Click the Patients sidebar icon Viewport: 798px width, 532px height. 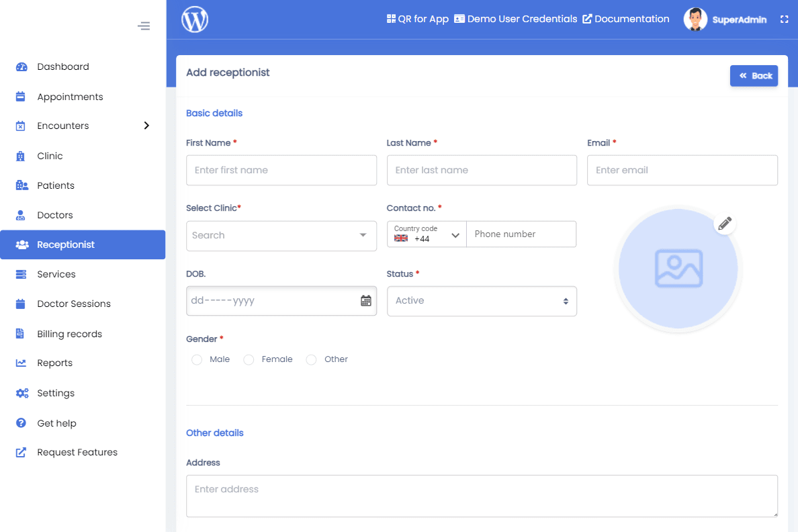[x=20, y=185]
